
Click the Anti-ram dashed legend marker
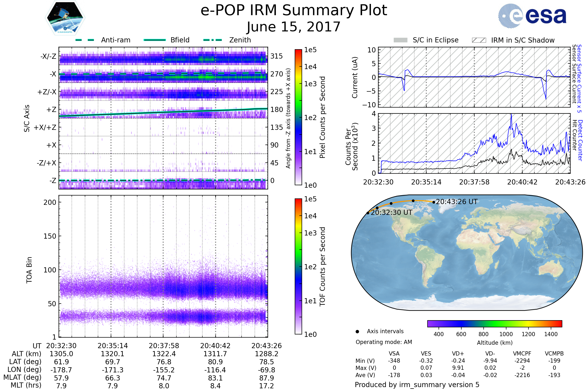(x=85, y=40)
